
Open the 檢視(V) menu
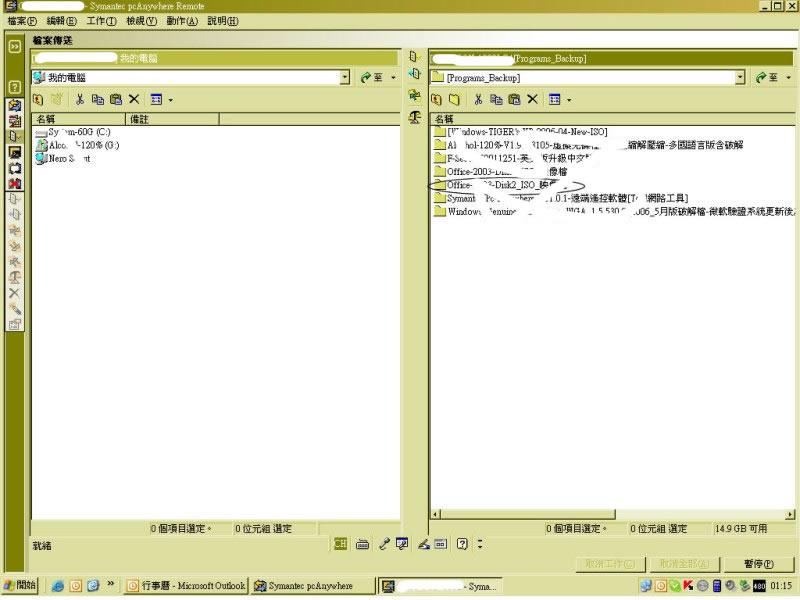pyautogui.click(x=141, y=21)
